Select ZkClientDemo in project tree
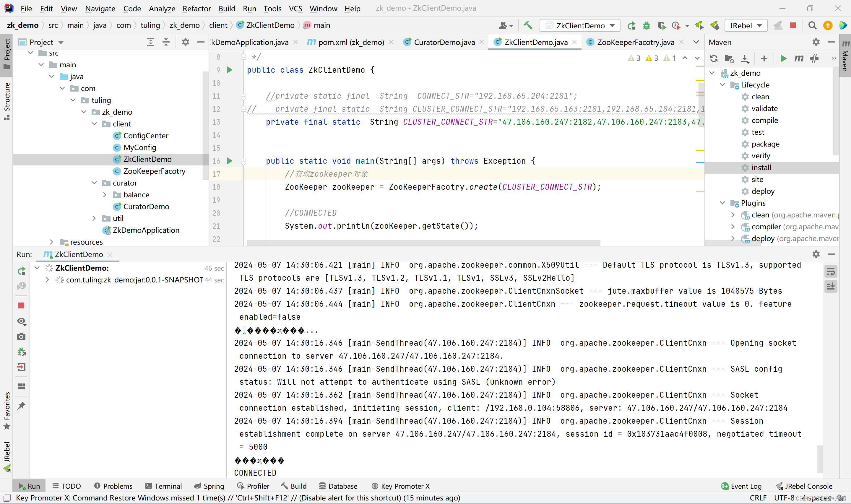 coord(147,158)
